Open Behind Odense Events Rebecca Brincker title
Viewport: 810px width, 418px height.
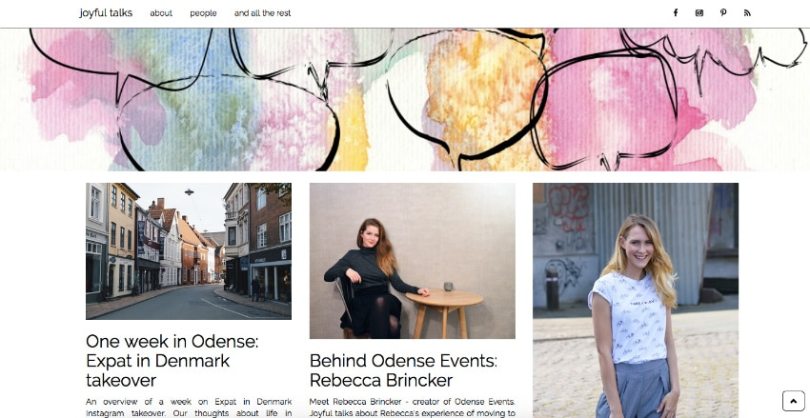pyautogui.click(x=403, y=370)
